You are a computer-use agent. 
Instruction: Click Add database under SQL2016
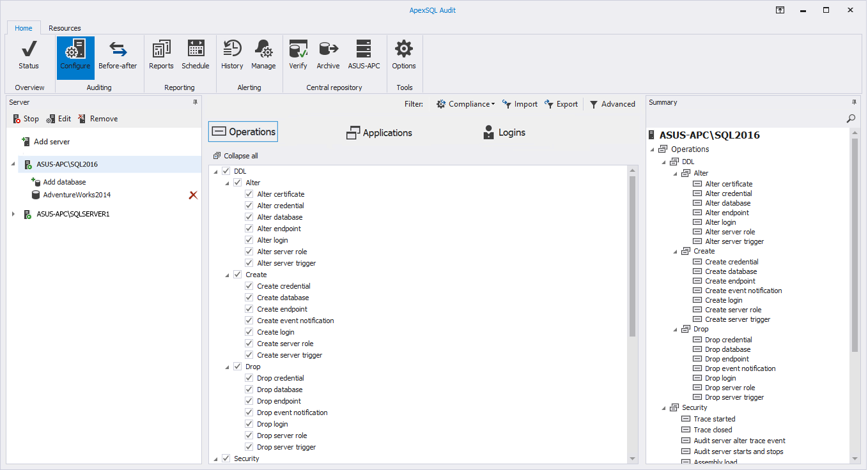click(58, 182)
